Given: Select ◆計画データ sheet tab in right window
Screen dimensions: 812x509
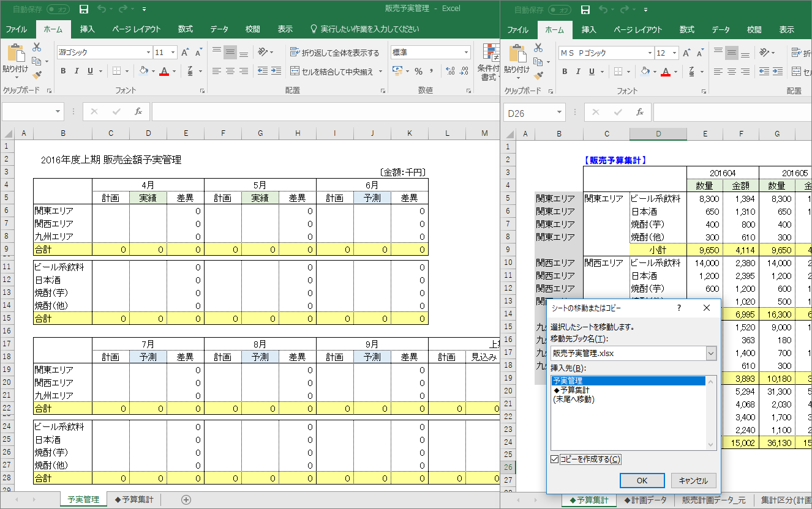Looking at the screenshot, I should (645, 500).
